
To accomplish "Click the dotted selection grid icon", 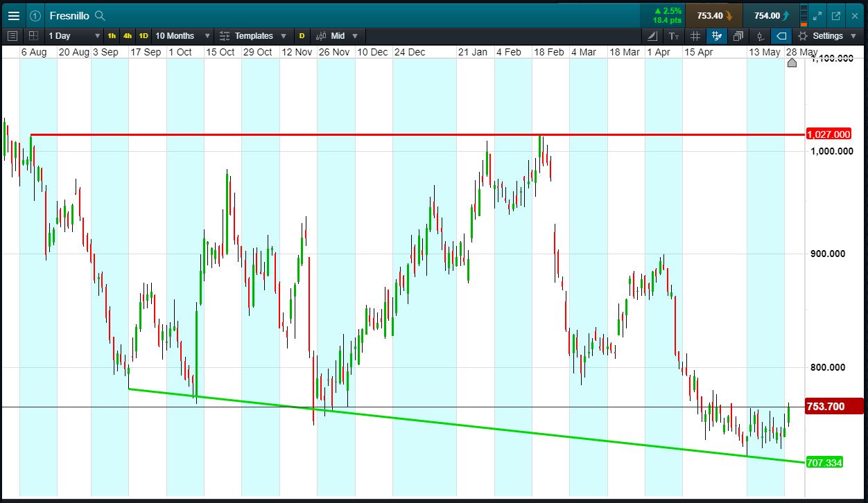I will (x=33, y=36).
